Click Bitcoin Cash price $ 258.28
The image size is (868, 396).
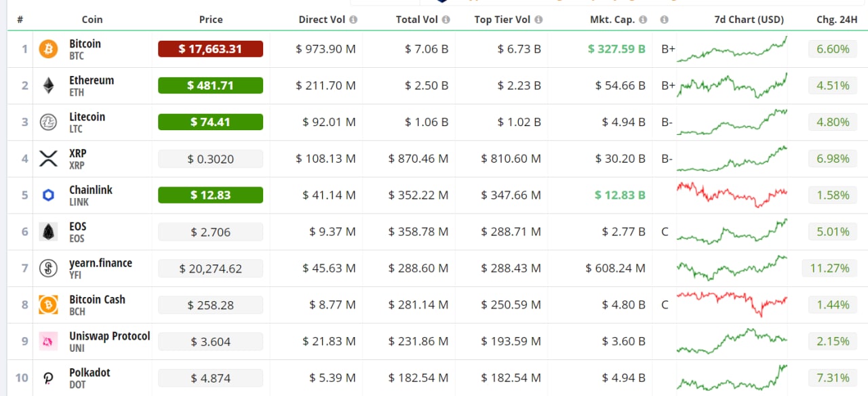(x=210, y=305)
